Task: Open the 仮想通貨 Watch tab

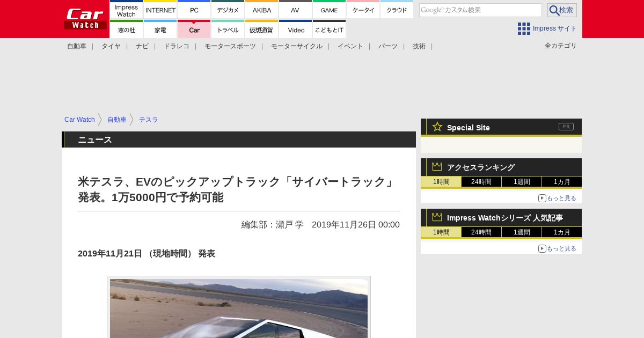Action: [262, 30]
